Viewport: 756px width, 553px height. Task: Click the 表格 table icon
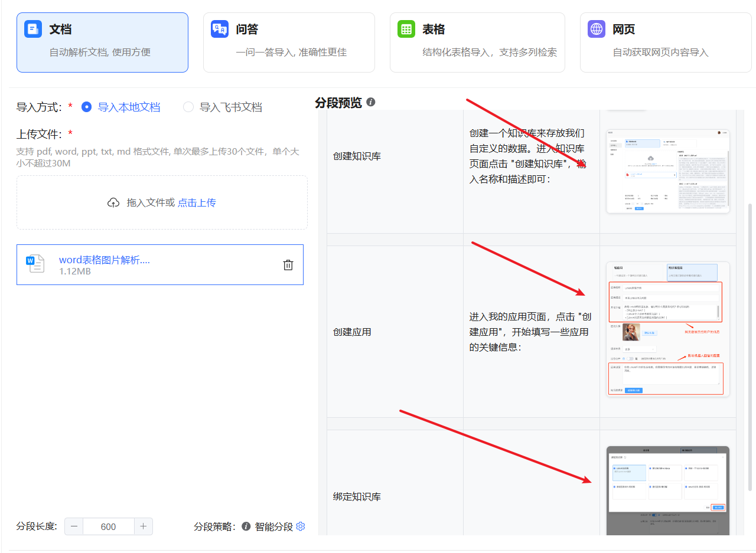point(406,29)
